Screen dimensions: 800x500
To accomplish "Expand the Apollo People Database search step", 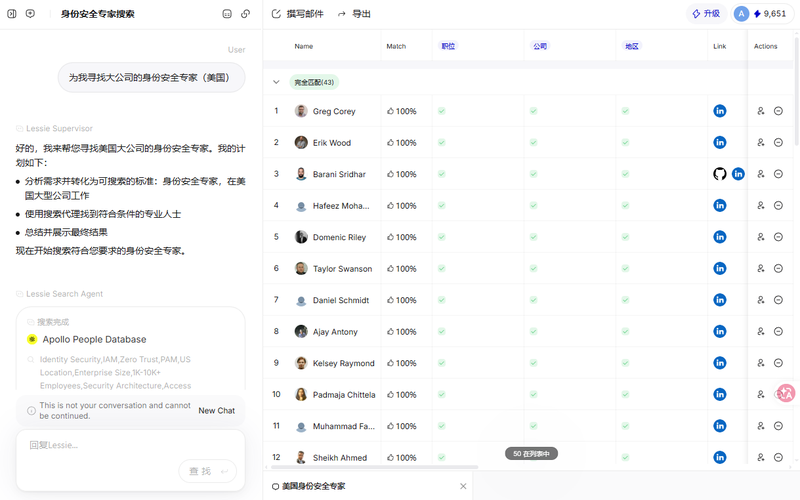I will tap(94, 339).
